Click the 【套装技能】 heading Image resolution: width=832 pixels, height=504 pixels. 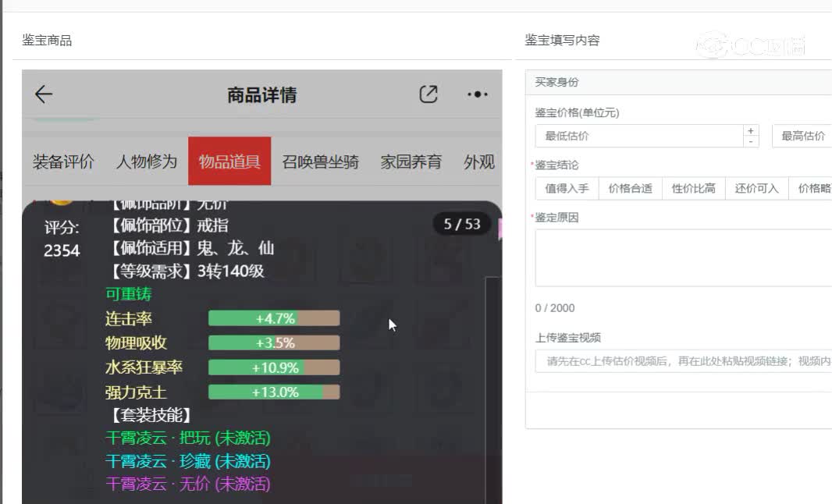[x=150, y=415]
